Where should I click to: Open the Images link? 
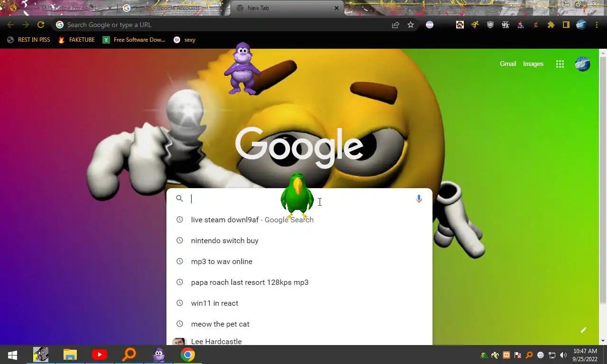tap(533, 64)
